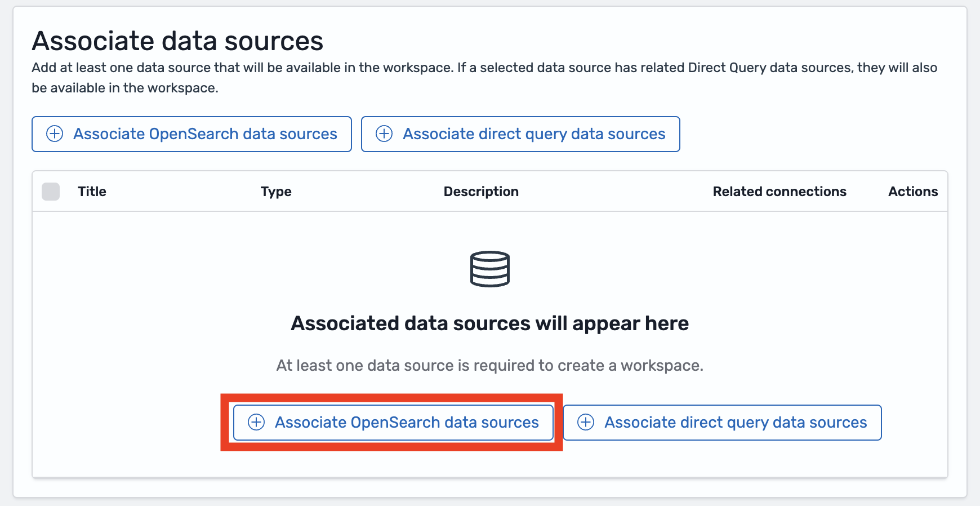980x506 pixels.
Task: Click 'At least one data source is required' message
Action: tap(490, 366)
